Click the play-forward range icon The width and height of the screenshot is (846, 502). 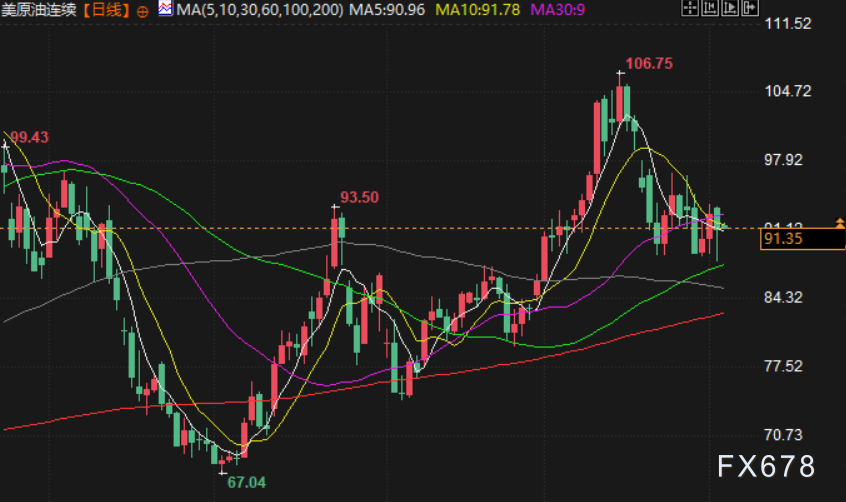click(730, 8)
